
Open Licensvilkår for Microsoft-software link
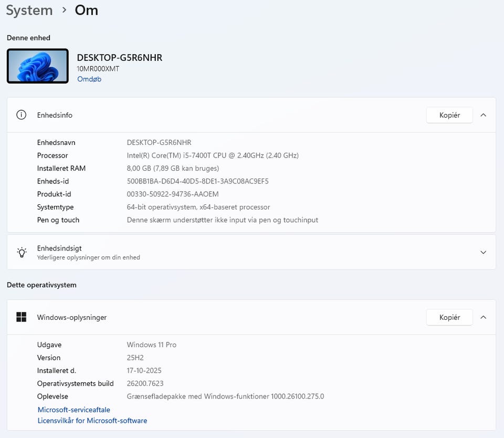pyautogui.click(x=92, y=421)
